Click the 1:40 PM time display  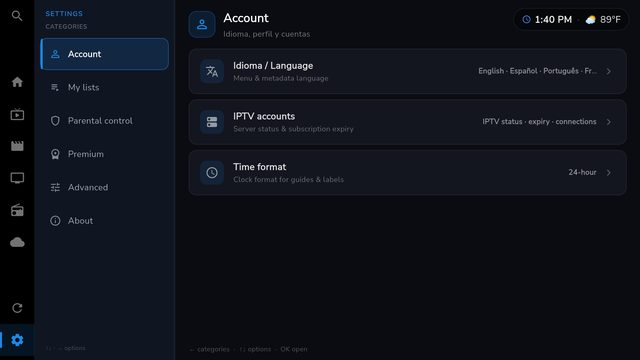pyautogui.click(x=553, y=20)
